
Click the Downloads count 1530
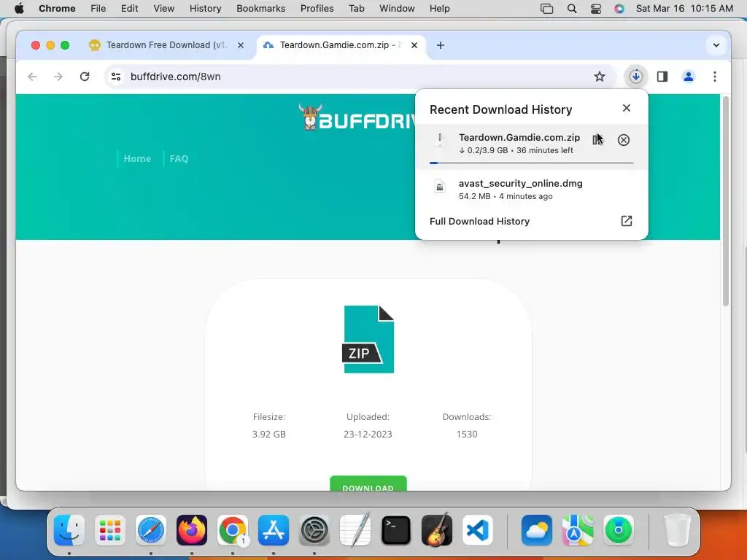tap(466, 435)
